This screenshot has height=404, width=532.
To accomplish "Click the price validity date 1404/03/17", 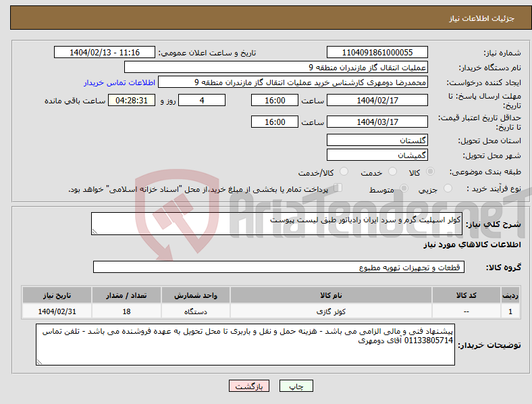I will click(x=377, y=122).
